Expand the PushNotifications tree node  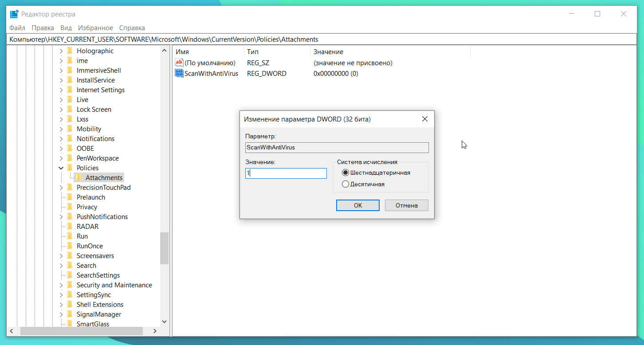click(x=61, y=217)
